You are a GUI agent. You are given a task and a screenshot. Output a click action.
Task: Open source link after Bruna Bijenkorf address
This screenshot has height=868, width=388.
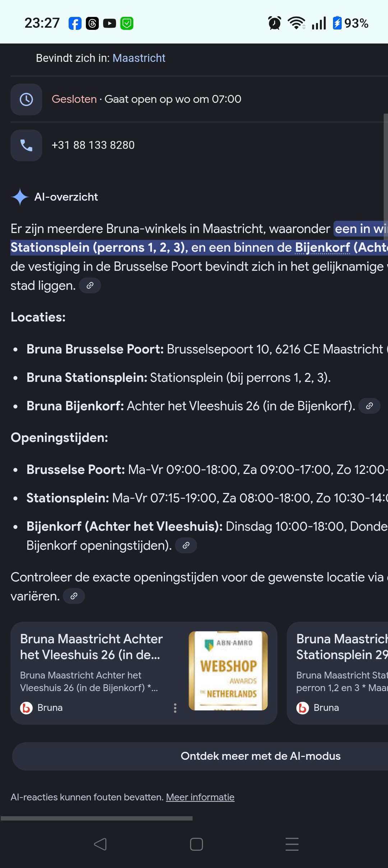click(x=369, y=406)
